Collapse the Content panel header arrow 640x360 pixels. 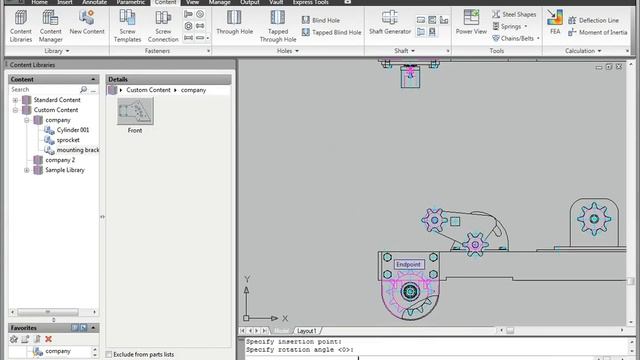93,79
